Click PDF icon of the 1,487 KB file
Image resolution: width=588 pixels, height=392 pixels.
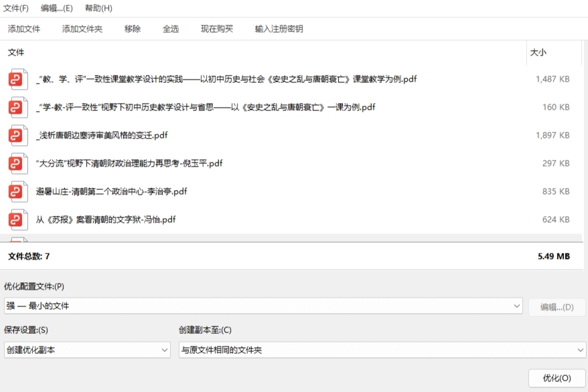[x=18, y=79]
